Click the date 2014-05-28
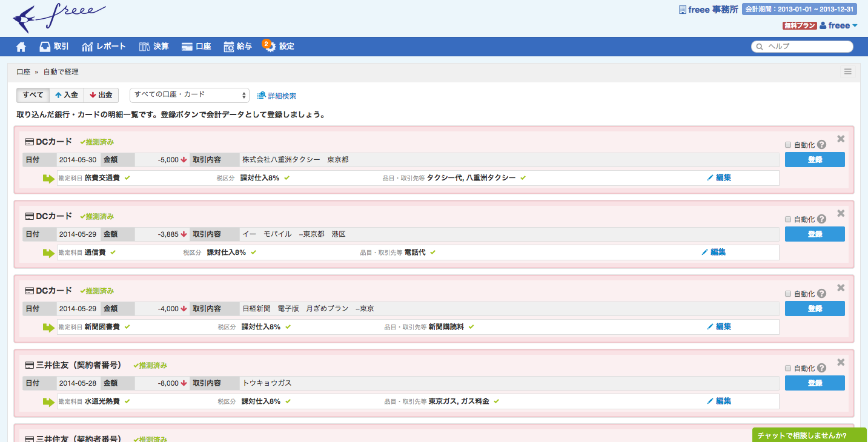868x442 pixels. tap(78, 383)
